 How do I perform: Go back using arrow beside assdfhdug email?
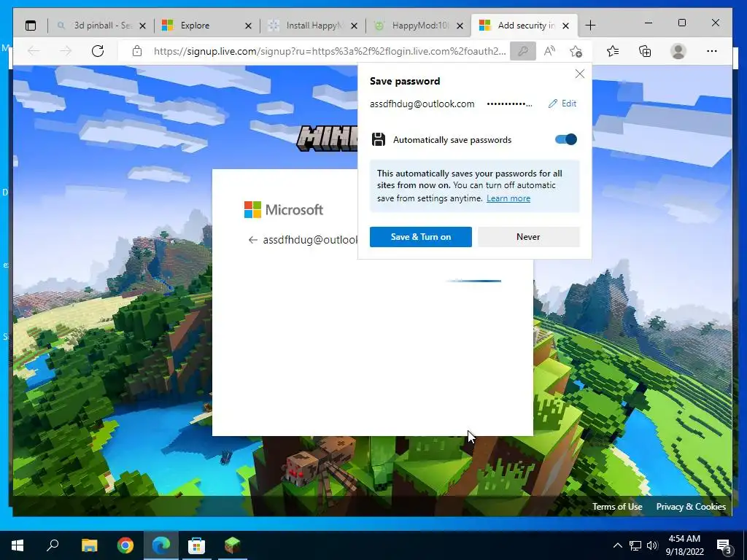[x=252, y=240]
